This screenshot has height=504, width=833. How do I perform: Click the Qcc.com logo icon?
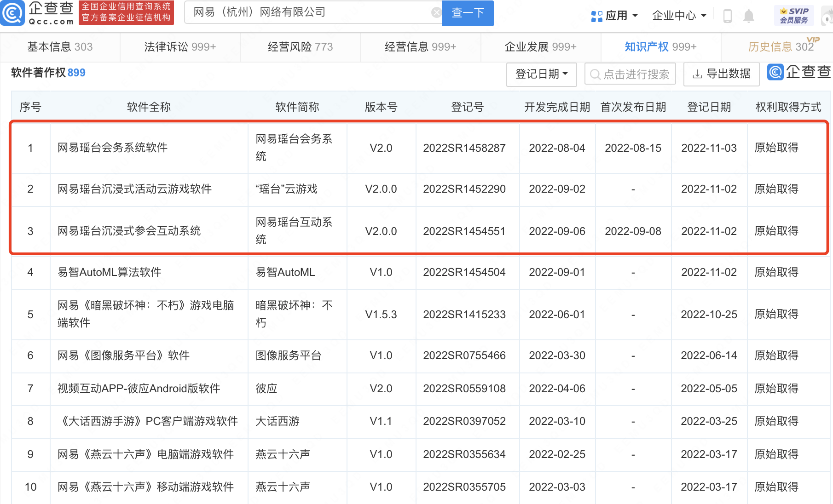point(12,13)
